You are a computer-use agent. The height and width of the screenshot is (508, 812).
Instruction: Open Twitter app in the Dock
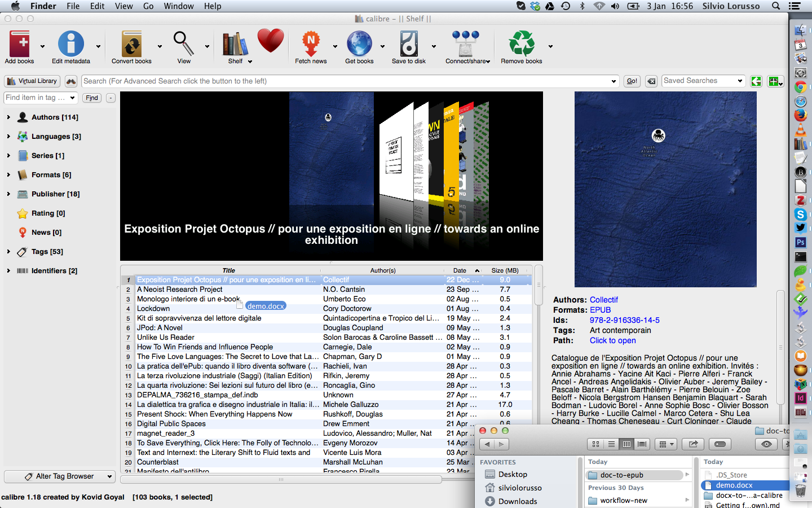pos(800,228)
